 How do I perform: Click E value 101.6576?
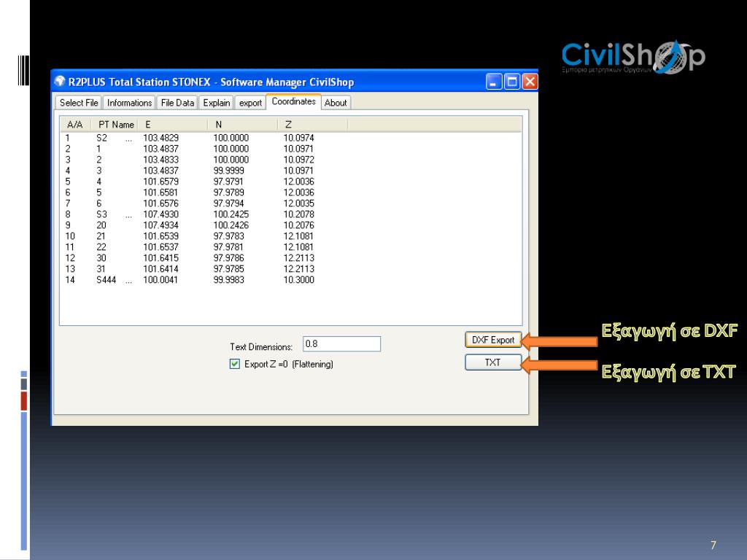click(161, 204)
